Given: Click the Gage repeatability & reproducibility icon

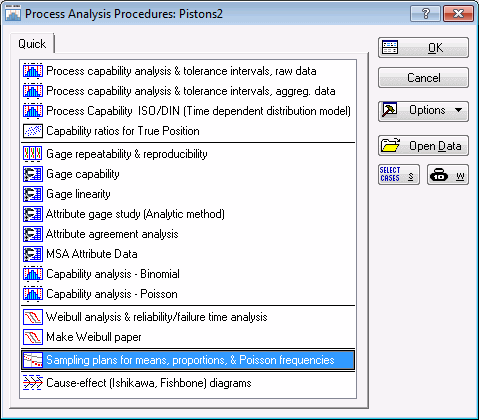Looking at the screenshot, I should [33, 154].
